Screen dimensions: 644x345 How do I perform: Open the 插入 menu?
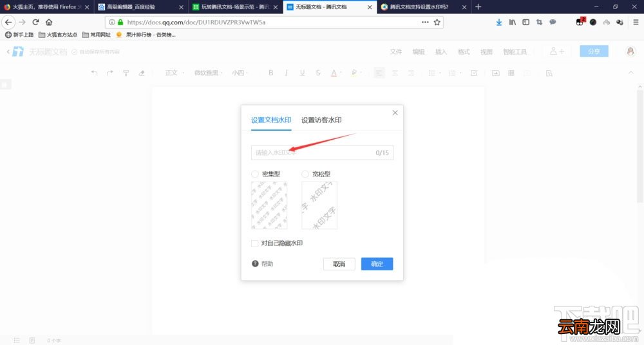(440, 51)
